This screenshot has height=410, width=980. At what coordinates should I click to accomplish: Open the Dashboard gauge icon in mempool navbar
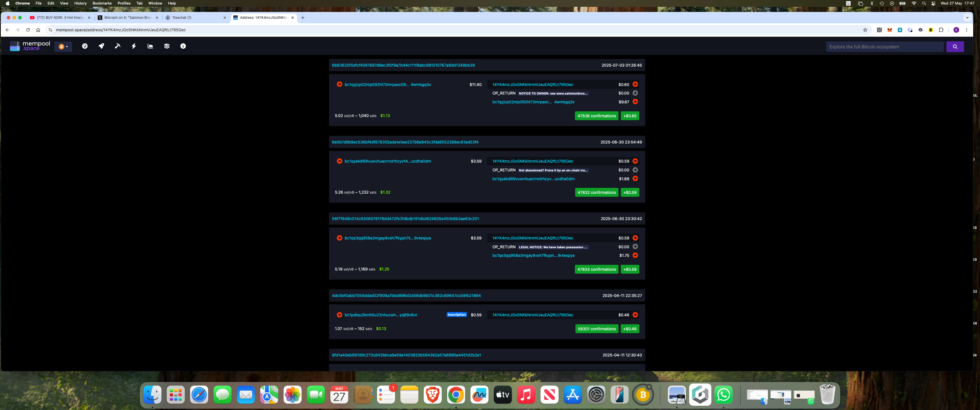coord(85,46)
